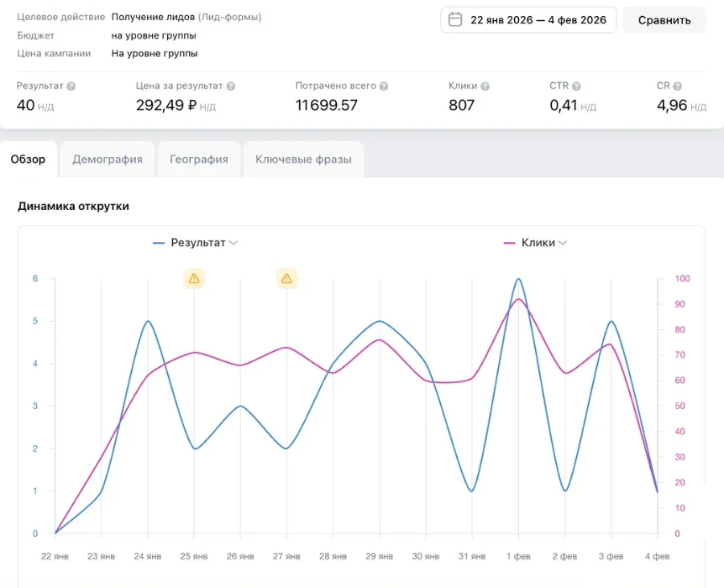Click help icon next to Потрачено всего
The height and width of the screenshot is (588, 724).
point(384,87)
